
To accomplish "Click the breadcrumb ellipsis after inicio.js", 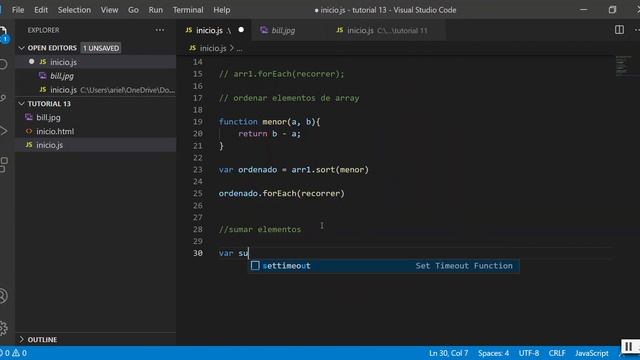I will (x=239, y=49).
